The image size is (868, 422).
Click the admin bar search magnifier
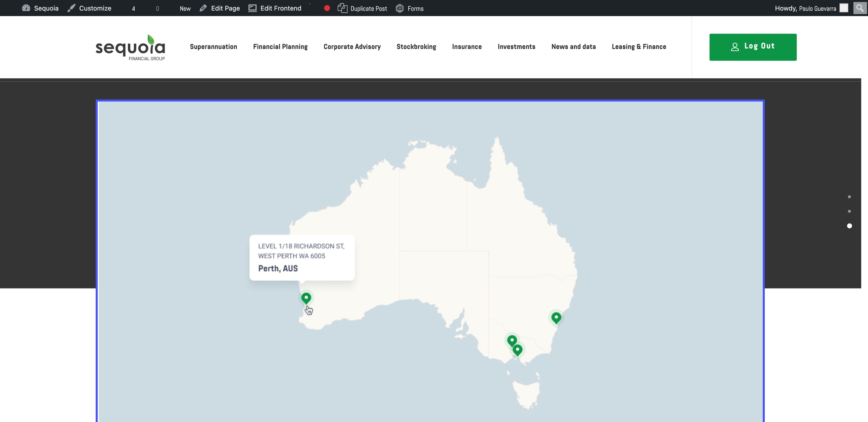tap(859, 8)
